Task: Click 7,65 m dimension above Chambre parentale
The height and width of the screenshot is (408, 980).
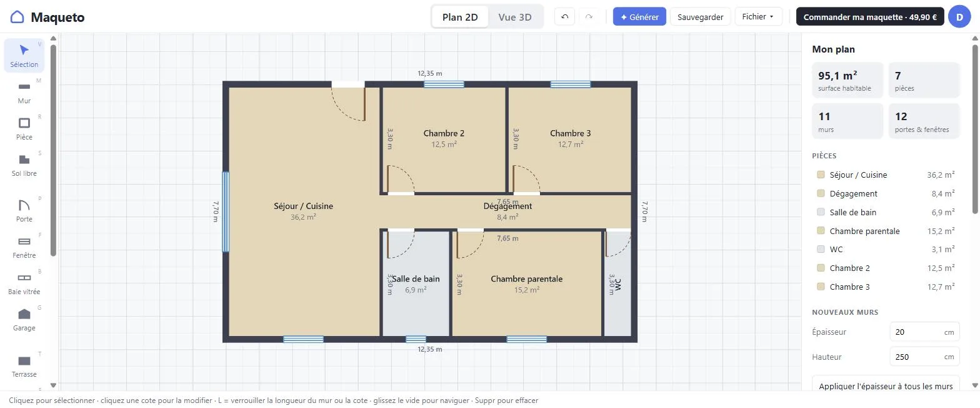Action: (507, 238)
